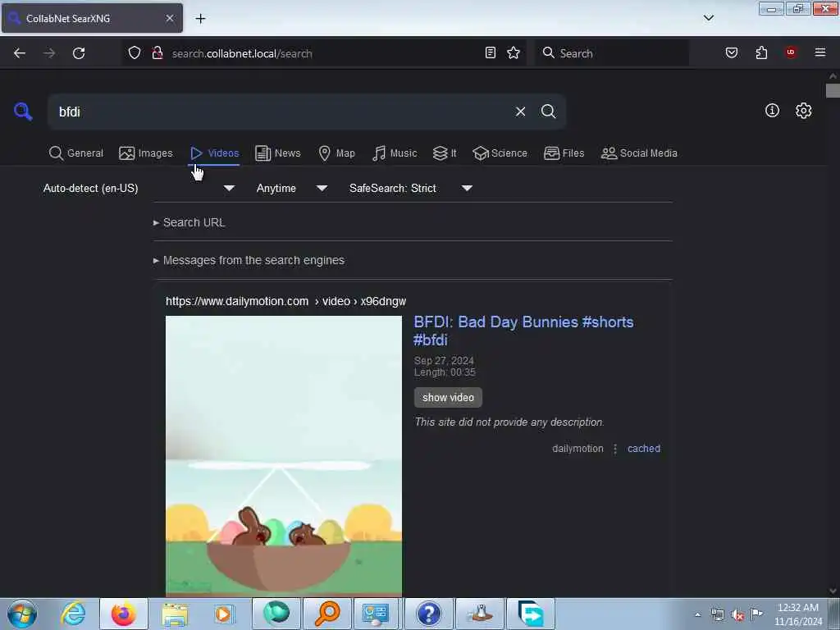Viewport: 840px width, 630px height.
Task: Expand Messages from the search engines
Action: pos(249,260)
